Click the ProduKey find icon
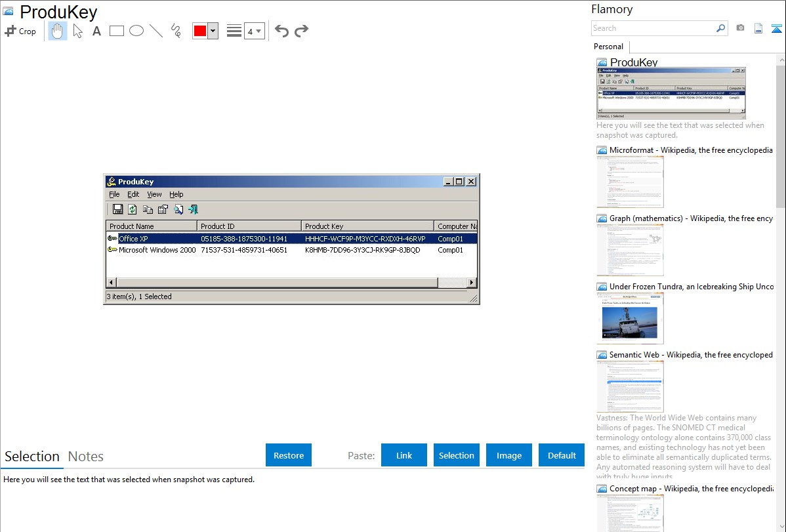This screenshot has height=532, width=786. point(178,209)
